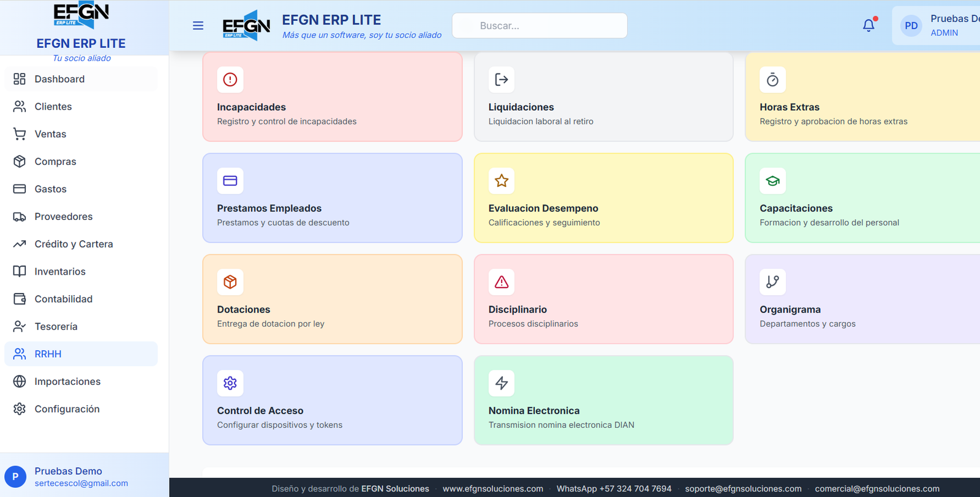Image resolution: width=980 pixels, height=497 pixels.
Task: Click the Control de Acceso gear icon
Action: (x=230, y=383)
